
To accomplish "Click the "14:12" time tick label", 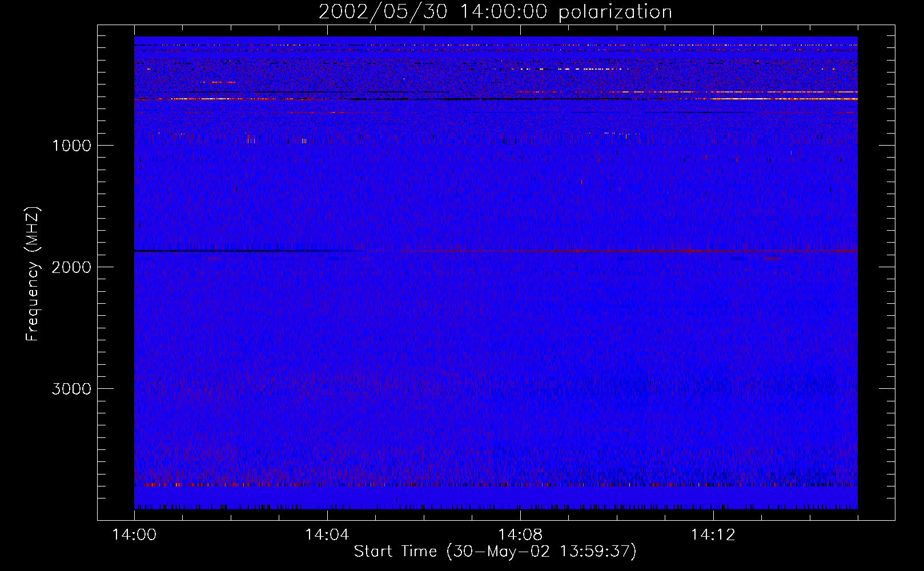I will tap(713, 535).
